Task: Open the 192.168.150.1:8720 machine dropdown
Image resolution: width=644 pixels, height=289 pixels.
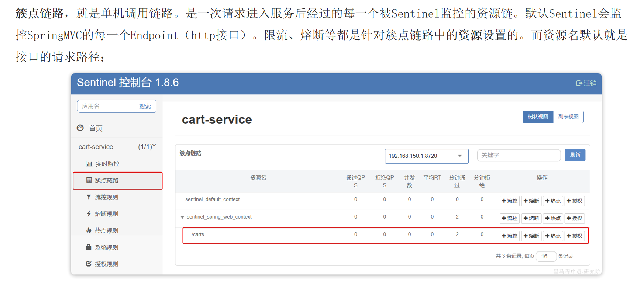Action: [426, 156]
